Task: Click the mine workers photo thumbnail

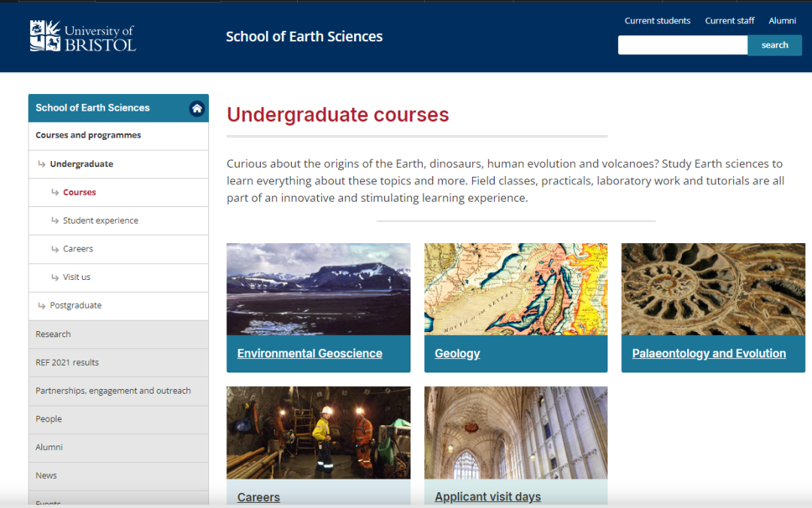Action: click(319, 432)
